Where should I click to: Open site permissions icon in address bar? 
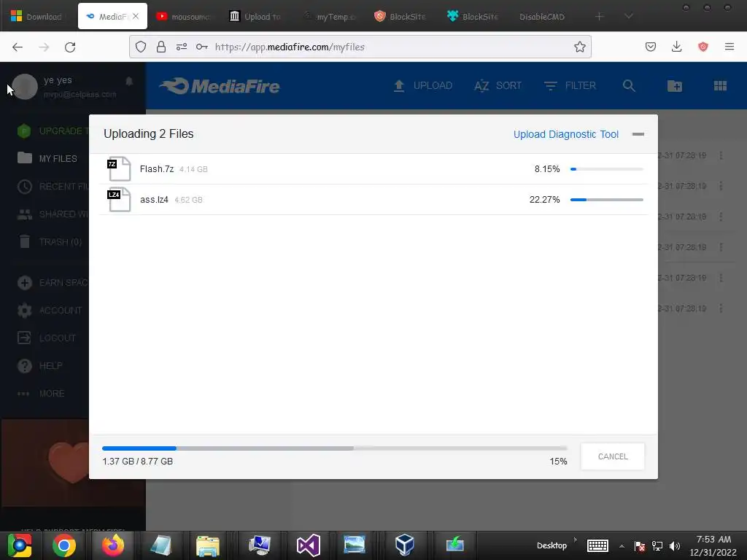(x=182, y=47)
